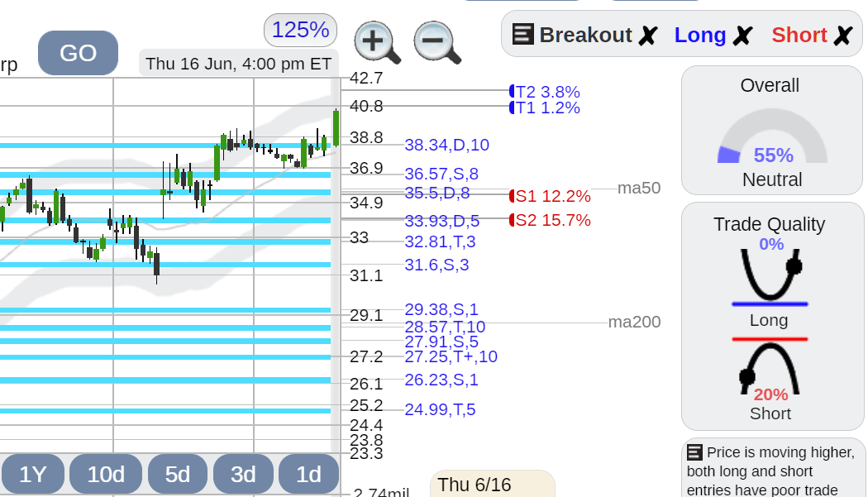Click the T2 3.8% target marker
Viewport: 868px width, 497px height.
point(545,92)
